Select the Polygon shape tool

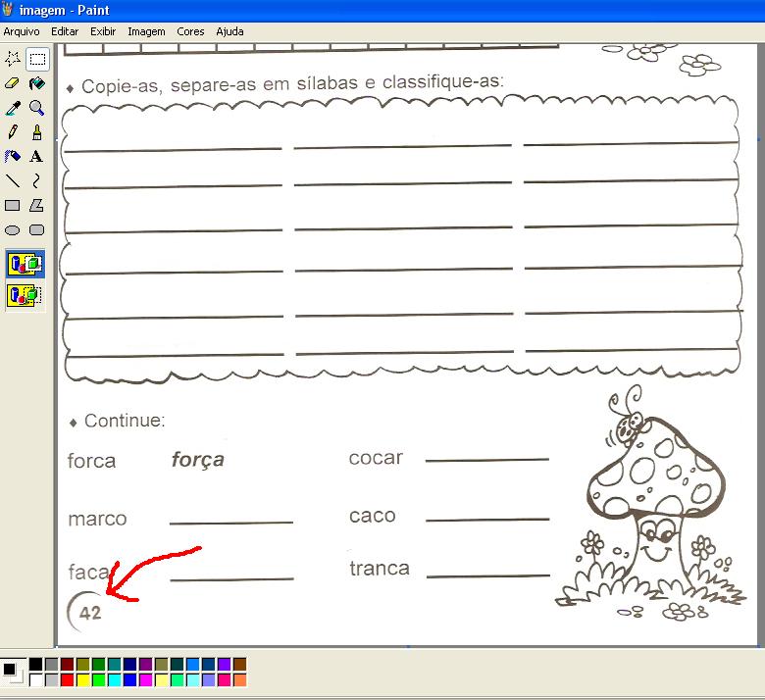click(37, 205)
